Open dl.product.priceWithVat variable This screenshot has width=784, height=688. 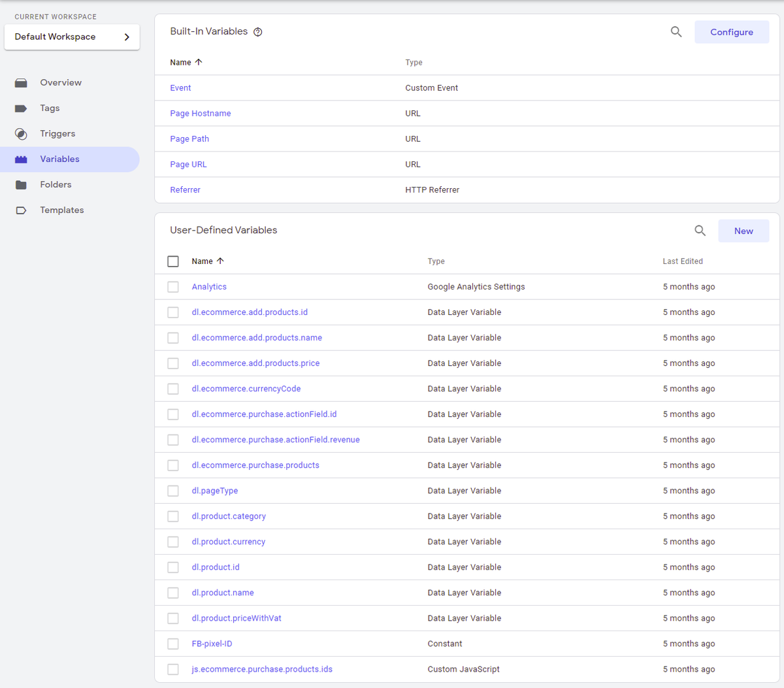click(x=237, y=618)
